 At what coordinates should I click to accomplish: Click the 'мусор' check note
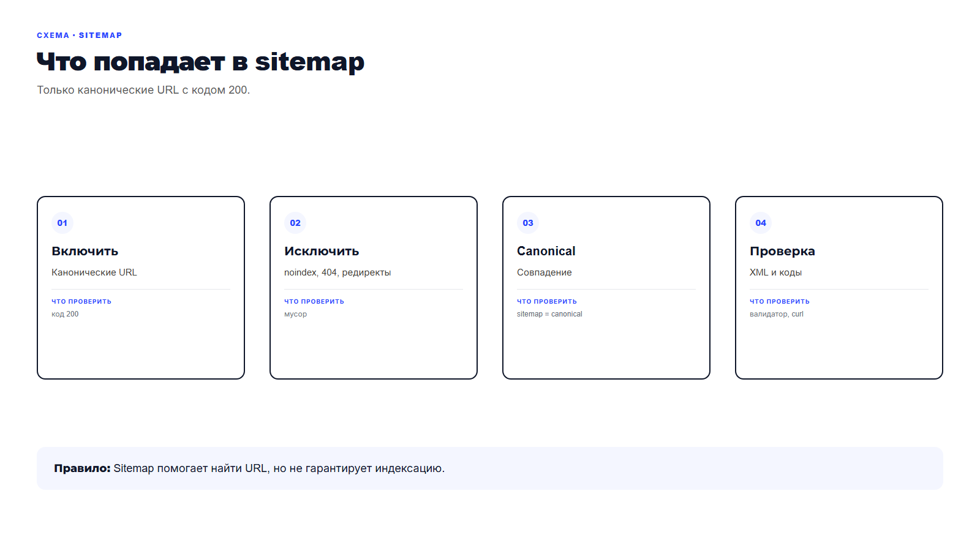click(296, 314)
